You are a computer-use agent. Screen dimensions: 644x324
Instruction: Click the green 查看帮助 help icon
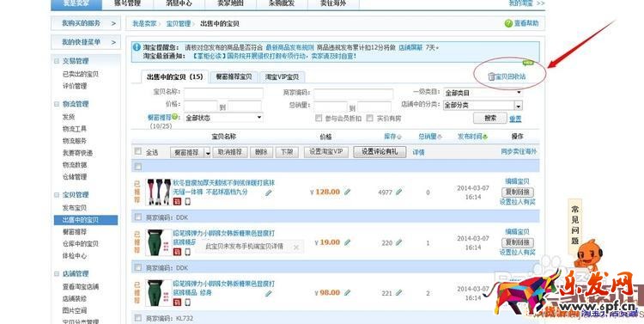(508, 23)
